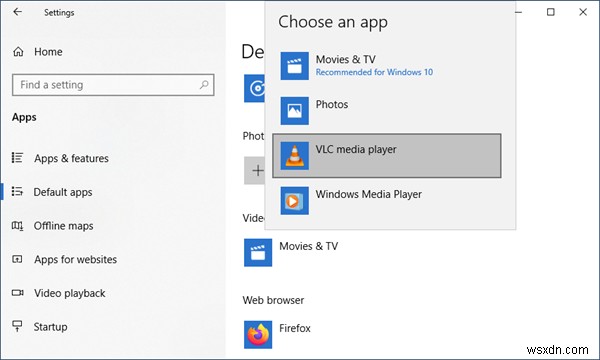Open Offline maps settings
Viewport: 600px width, 360px height.
pyautogui.click(x=64, y=226)
